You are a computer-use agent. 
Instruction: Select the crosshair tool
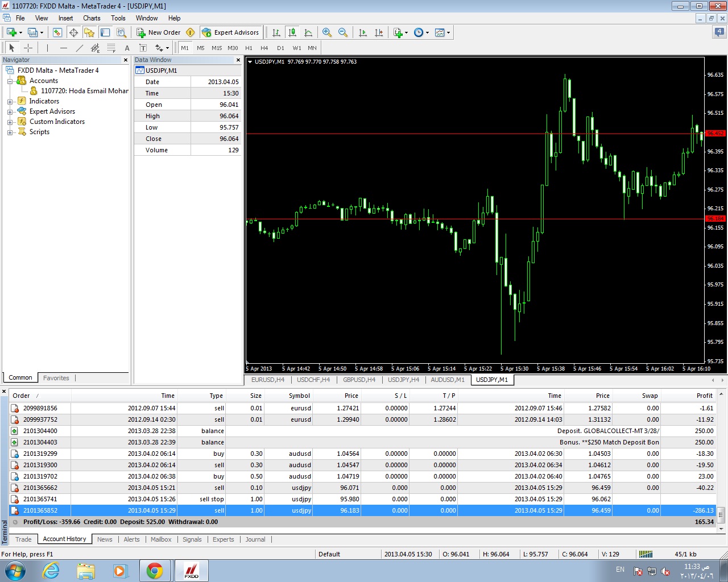point(28,48)
